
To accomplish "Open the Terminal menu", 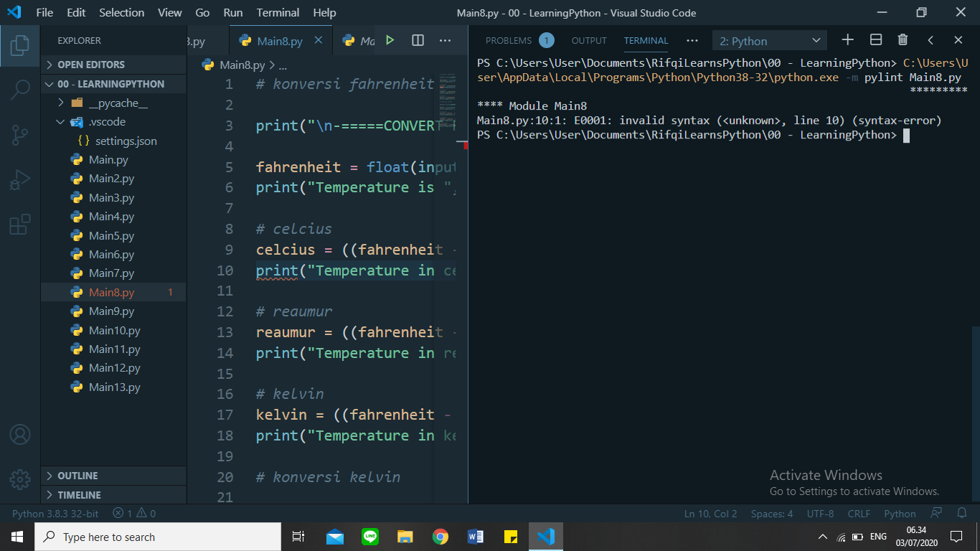I will click(x=278, y=12).
